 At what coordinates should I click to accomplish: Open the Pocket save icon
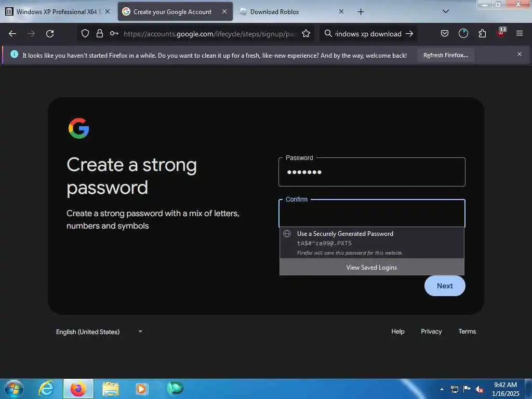(445, 34)
